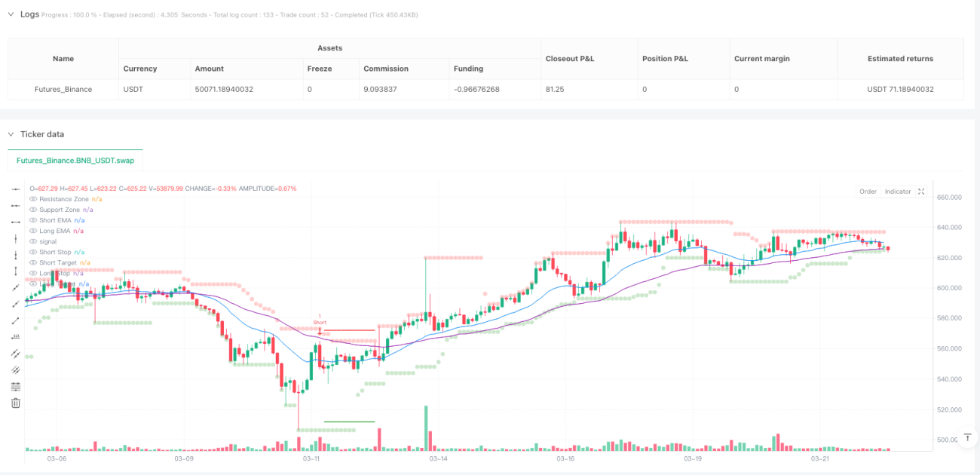The height and width of the screenshot is (475, 980).
Task: Open the Indicator button on chart
Action: tap(897, 192)
